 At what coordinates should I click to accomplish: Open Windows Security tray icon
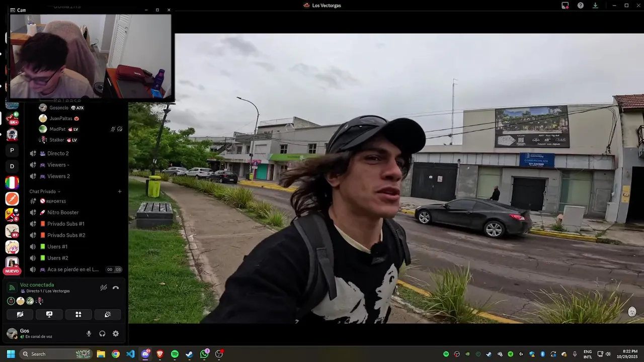coord(532,354)
